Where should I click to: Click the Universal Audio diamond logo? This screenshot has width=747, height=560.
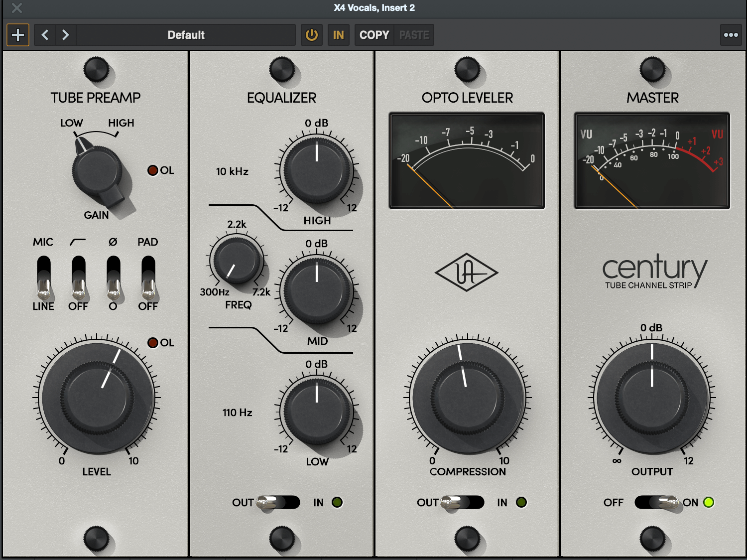(466, 272)
